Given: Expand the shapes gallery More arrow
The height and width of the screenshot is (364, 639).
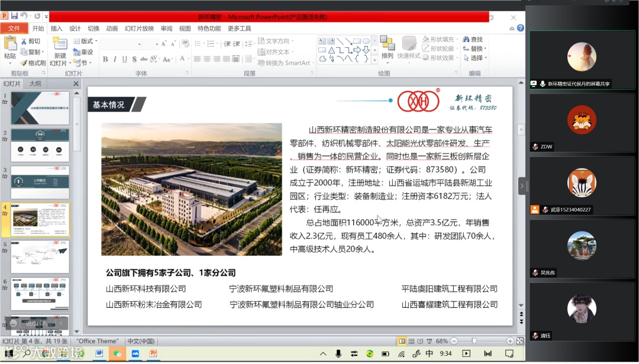Looking at the screenshot, I should (375, 60).
